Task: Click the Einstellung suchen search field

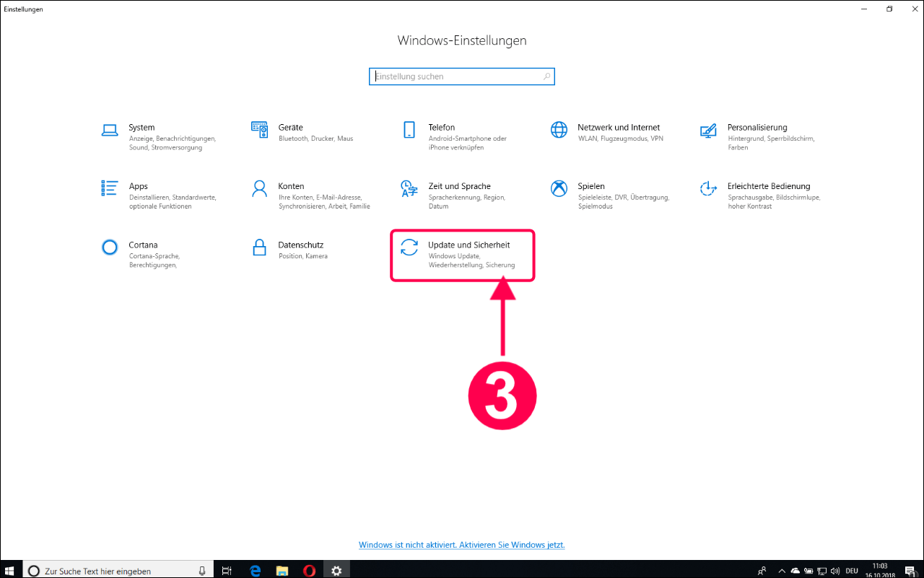Action: [462, 76]
